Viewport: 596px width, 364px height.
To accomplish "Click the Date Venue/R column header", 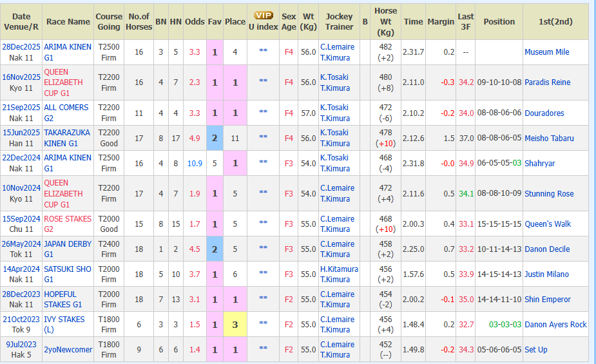I will [21, 22].
